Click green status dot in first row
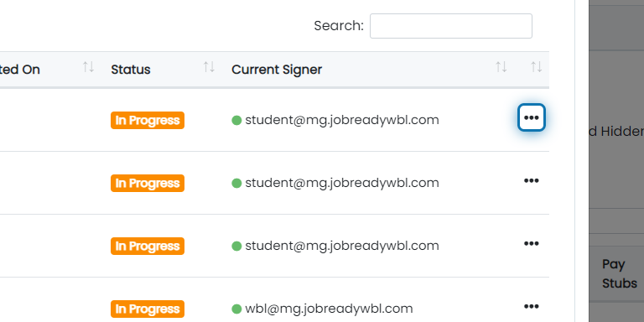 236,121
